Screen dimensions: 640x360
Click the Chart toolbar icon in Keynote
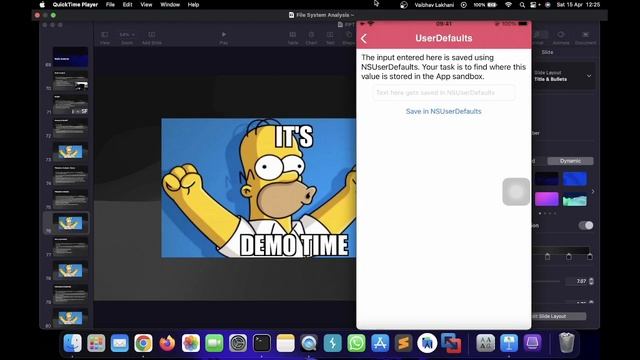tap(311, 38)
